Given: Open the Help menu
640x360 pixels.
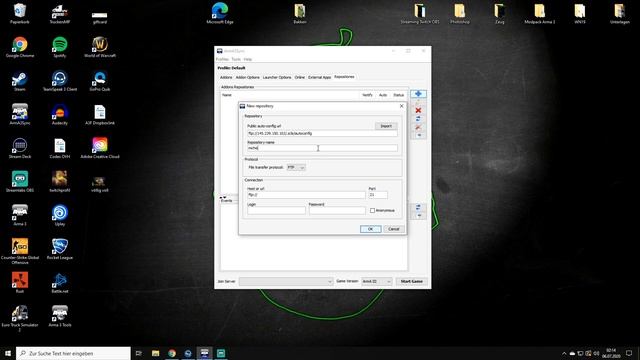Looking at the screenshot, I should 247,59.
